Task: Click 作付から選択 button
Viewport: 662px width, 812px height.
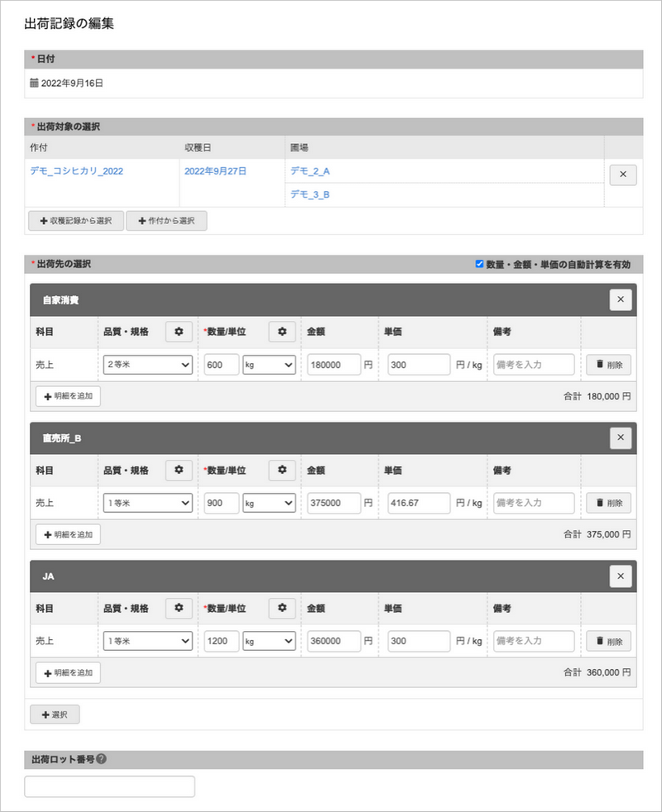Action: tap(166, 221)
